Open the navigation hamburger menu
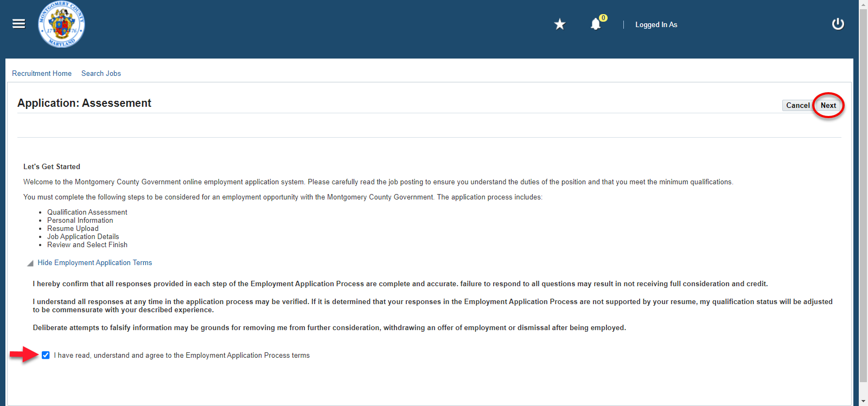 click(x=18, y=24)
